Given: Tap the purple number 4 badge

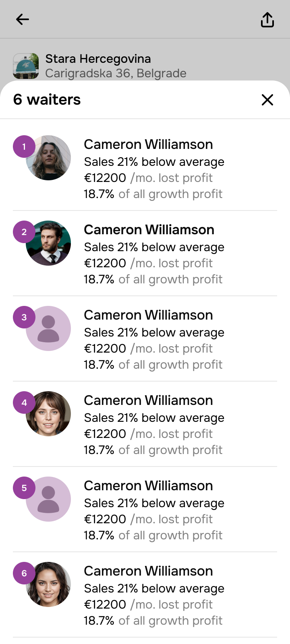Looking at the screenshot, I should click(x=24, y=402).
